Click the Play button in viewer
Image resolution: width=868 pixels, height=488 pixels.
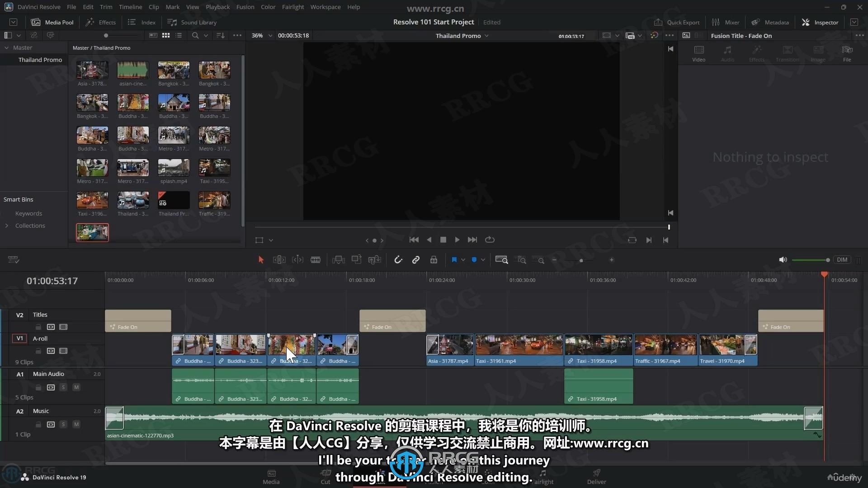[457, 240]
